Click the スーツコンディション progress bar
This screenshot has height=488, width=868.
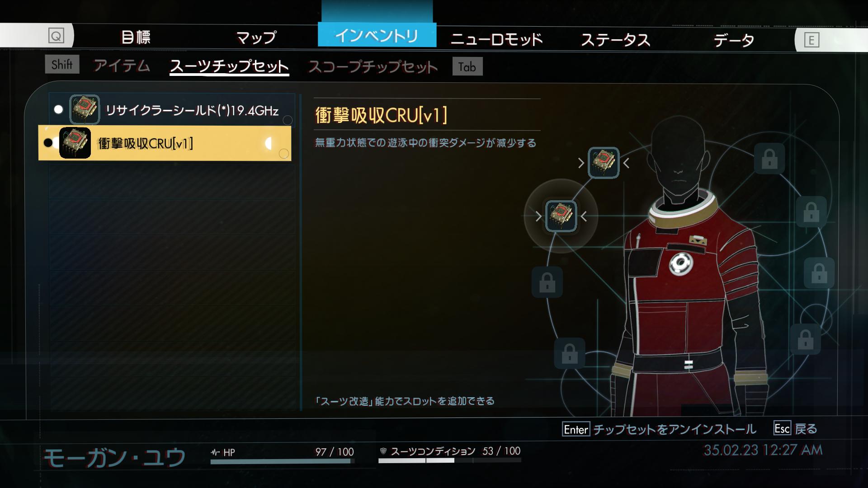pyautogui.click(x=450, y=460)
